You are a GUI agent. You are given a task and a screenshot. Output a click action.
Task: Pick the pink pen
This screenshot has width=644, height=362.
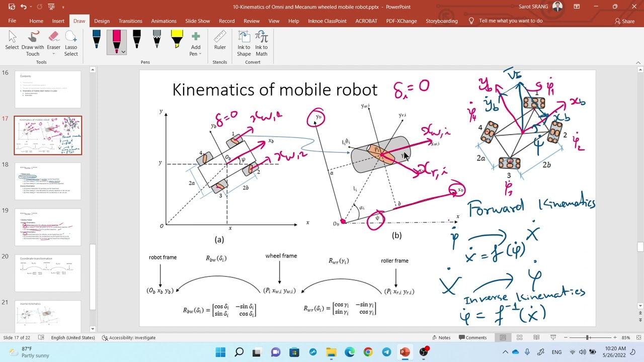click(x=116, y=40)
